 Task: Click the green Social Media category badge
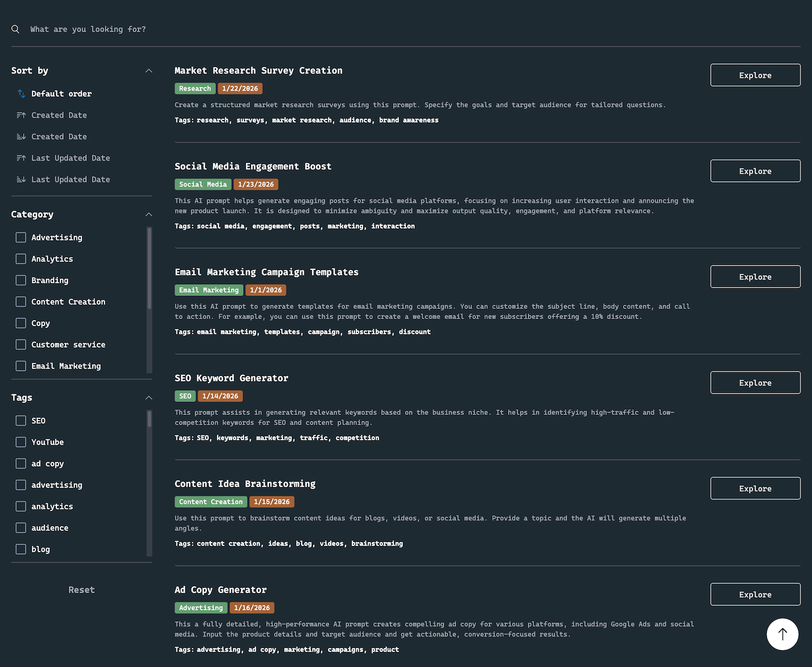click(203, 184)
